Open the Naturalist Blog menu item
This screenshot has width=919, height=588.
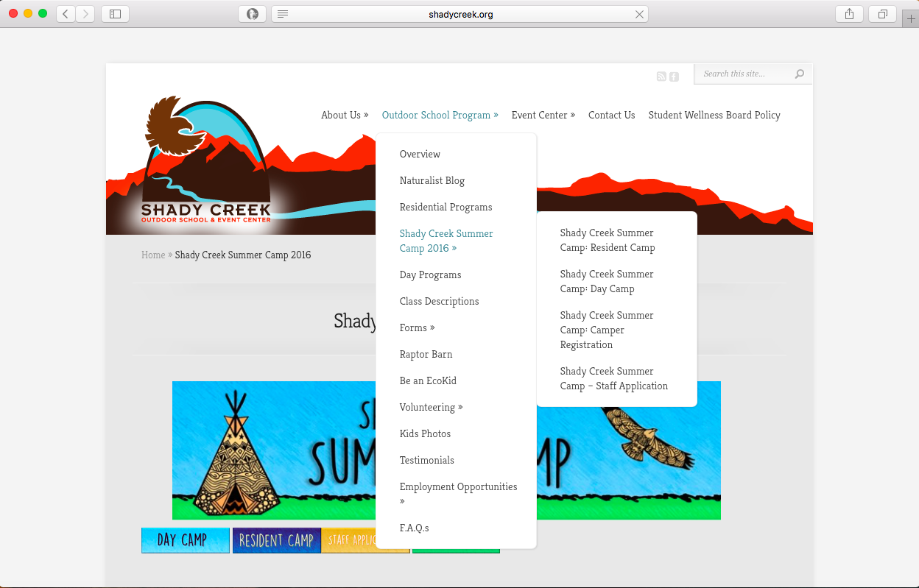(432, 180)
